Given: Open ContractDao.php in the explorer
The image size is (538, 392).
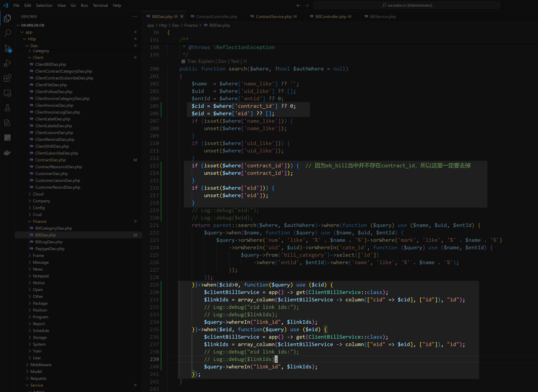Looking at the screenshot, I should click(51, 160).
